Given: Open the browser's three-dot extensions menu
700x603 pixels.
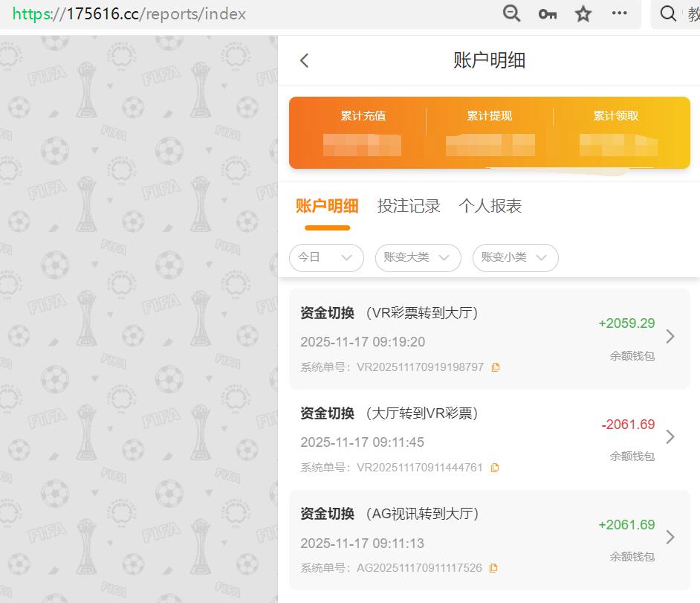Looking at the screenshot, I should tap(619, 13).
